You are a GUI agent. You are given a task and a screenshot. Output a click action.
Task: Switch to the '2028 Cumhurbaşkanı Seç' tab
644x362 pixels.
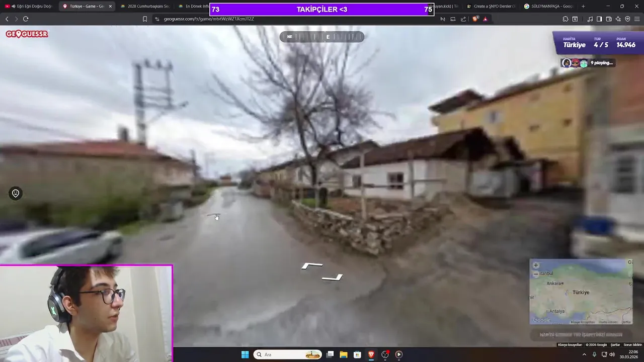click(x=145, y=6)
